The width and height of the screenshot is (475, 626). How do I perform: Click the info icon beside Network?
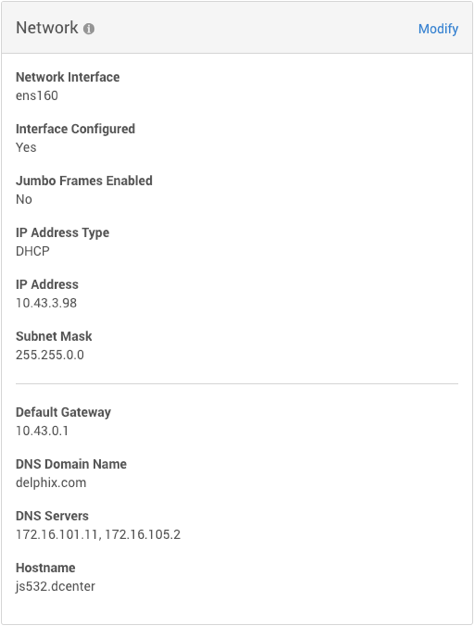[89, 29]
